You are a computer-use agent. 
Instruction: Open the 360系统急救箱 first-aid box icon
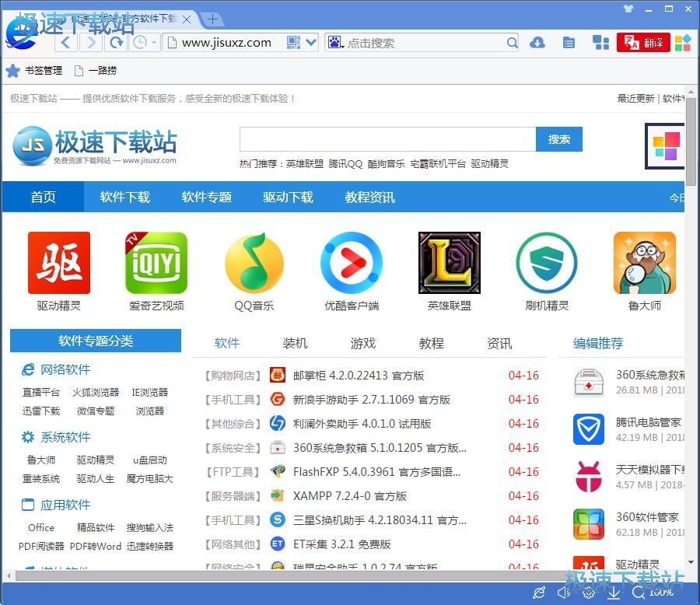[x=589, y=382]
